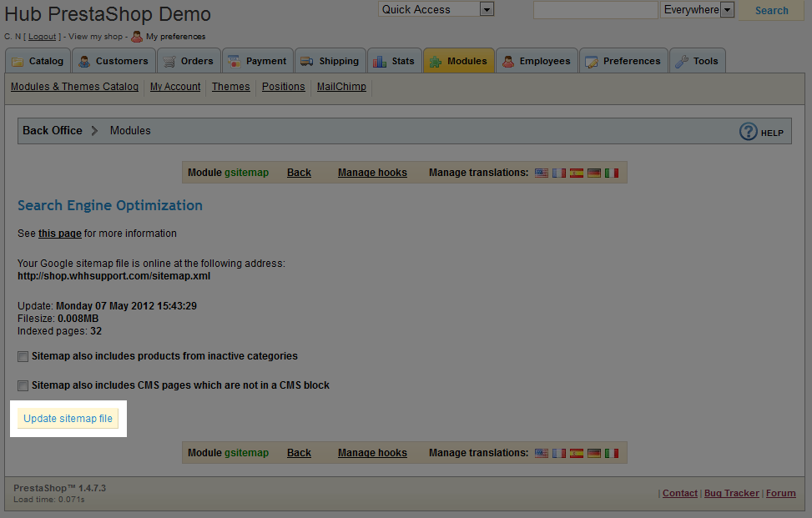Open the Manage hooks link at top
Image resolution: width=812 pixels, height=518 pixels.
(x=372, y=173)
